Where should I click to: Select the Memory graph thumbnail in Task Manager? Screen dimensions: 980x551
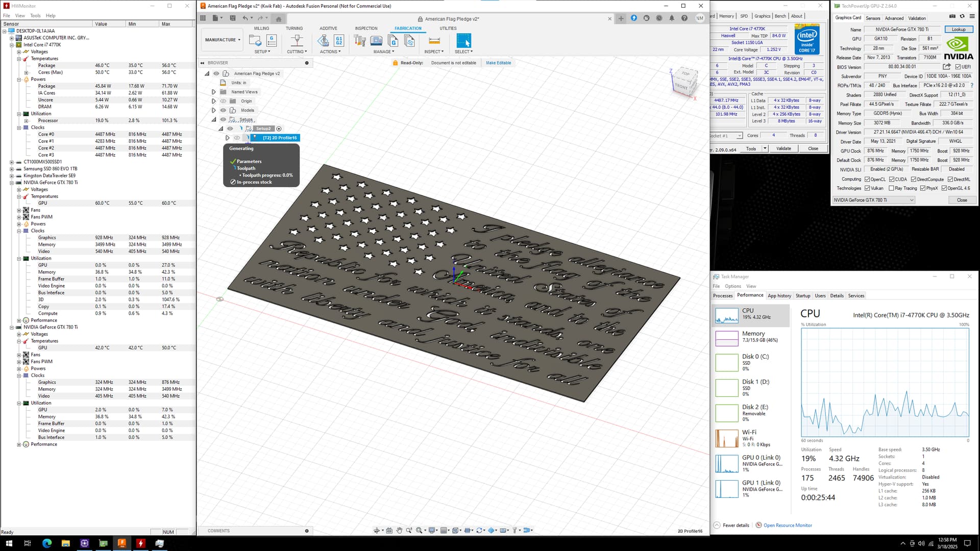727,339
